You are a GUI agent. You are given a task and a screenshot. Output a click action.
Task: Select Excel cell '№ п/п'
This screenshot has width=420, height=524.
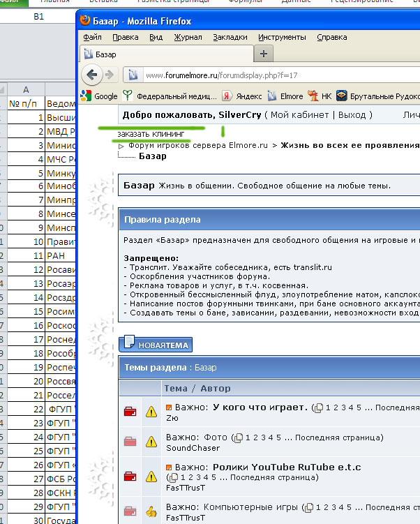(26, 103)
